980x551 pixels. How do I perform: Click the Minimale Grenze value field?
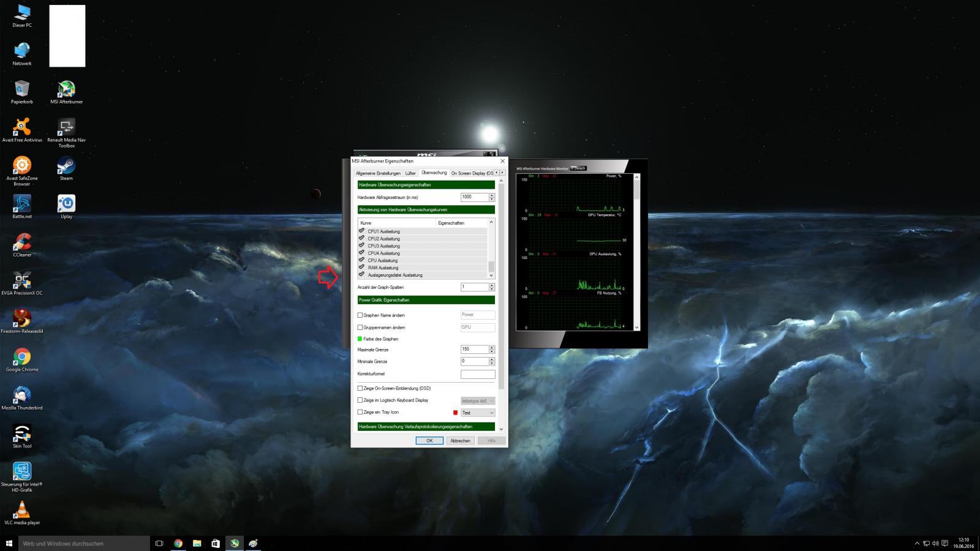coord(475,361)
